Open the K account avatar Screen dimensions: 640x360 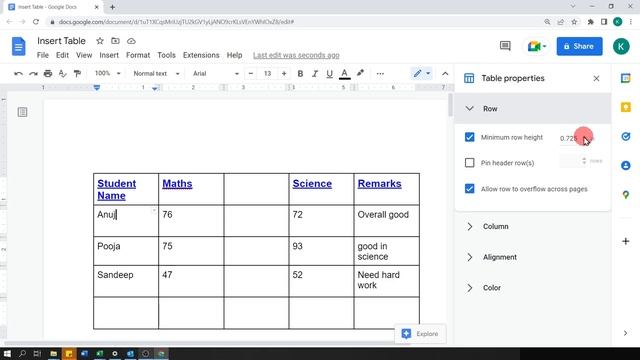click(x=621, y=46)
